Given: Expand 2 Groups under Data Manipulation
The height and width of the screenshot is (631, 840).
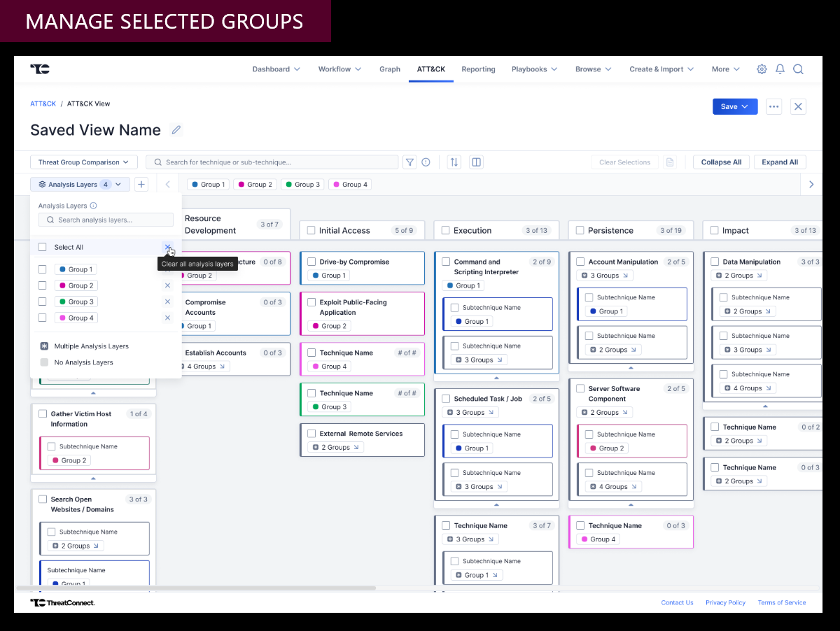Looking at the screenshot, I should [739, 276].
